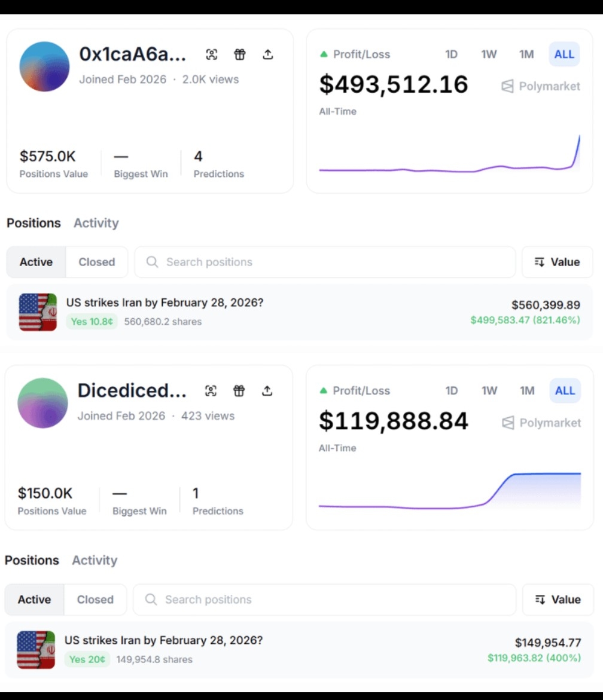Switch to Closed positions tab in lower profile

95,600
